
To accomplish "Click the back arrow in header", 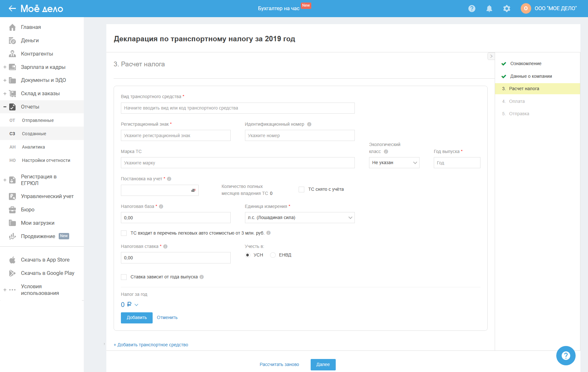I will (12, 9).
